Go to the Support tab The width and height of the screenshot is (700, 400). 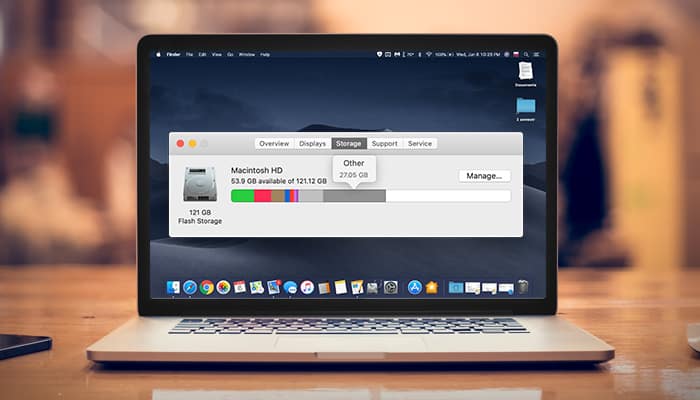coord(384,143)
